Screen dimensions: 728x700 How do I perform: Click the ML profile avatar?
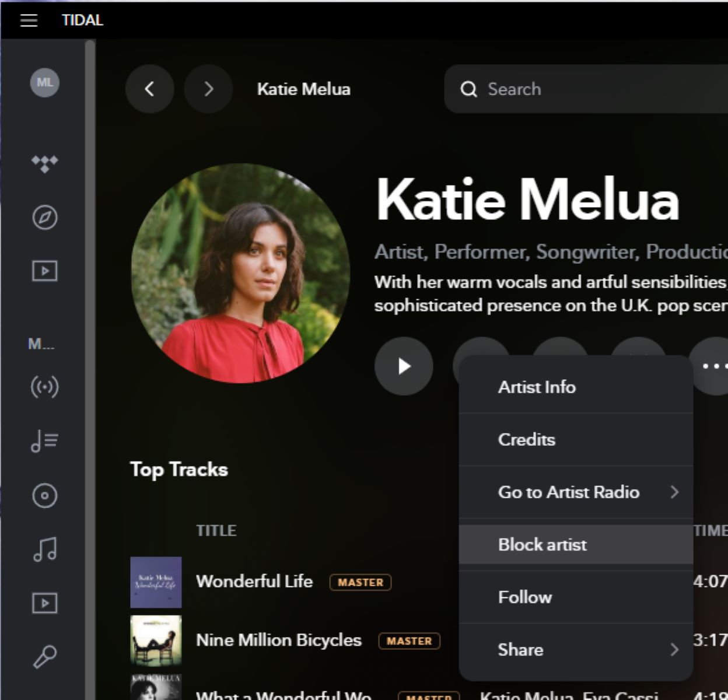click(45, 82)
